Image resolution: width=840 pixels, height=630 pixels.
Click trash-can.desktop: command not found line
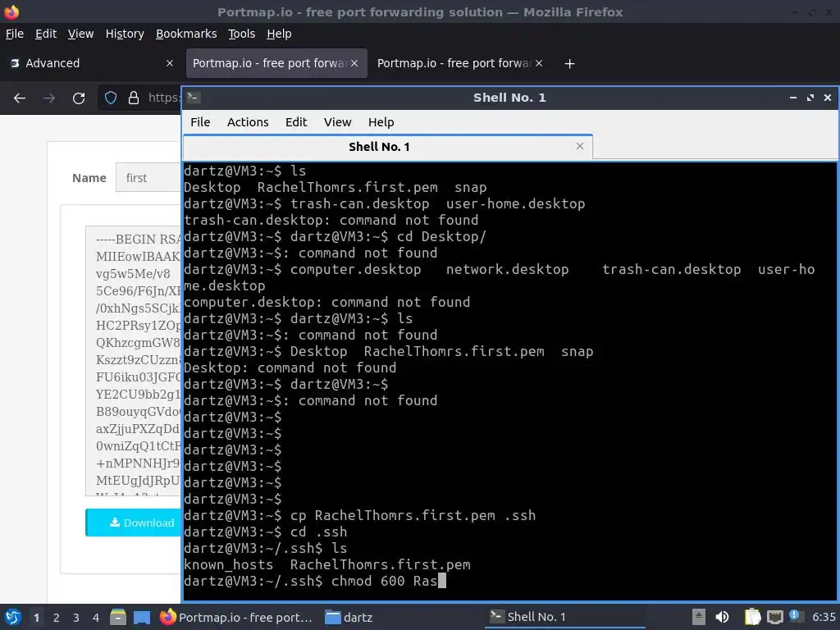tap(331, 220)
